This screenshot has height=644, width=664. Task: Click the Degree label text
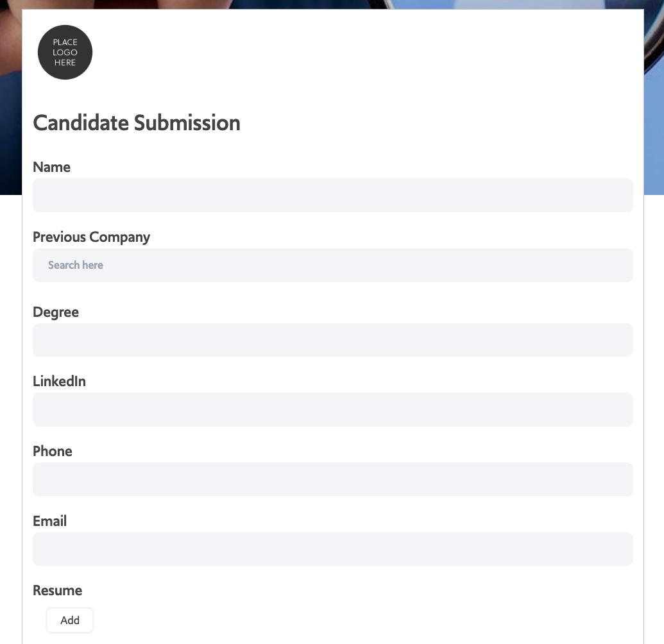pos(56,312)
